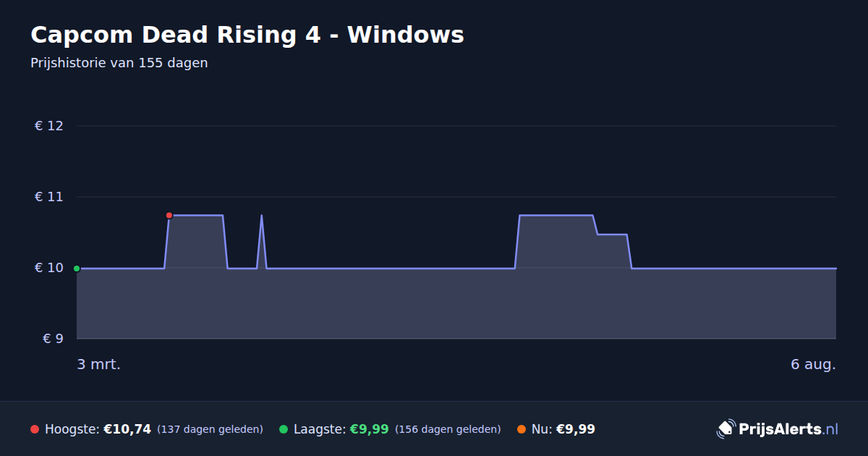Click the orange Nu legend dot

click(522, 429)
